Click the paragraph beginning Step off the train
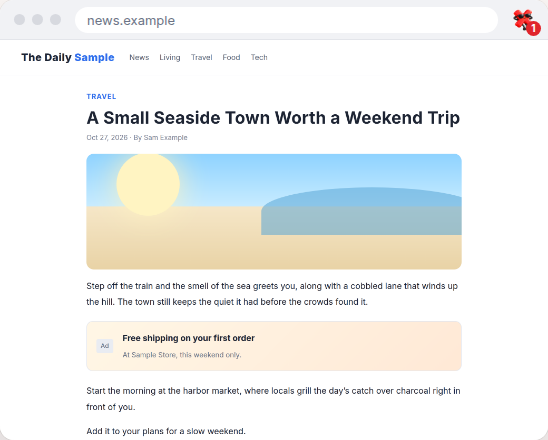This screenshot has width=548, height=440. pos(272,294)
